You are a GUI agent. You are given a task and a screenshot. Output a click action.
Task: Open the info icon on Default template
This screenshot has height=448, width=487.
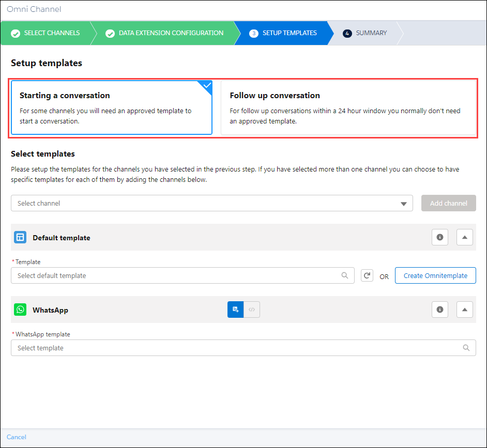click(440, 237)
